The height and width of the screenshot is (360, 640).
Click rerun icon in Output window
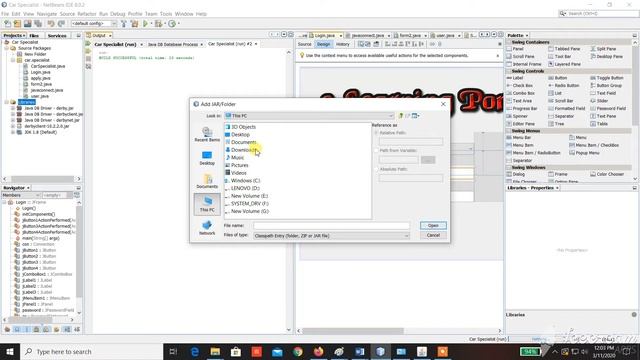[x=88, y=44]
